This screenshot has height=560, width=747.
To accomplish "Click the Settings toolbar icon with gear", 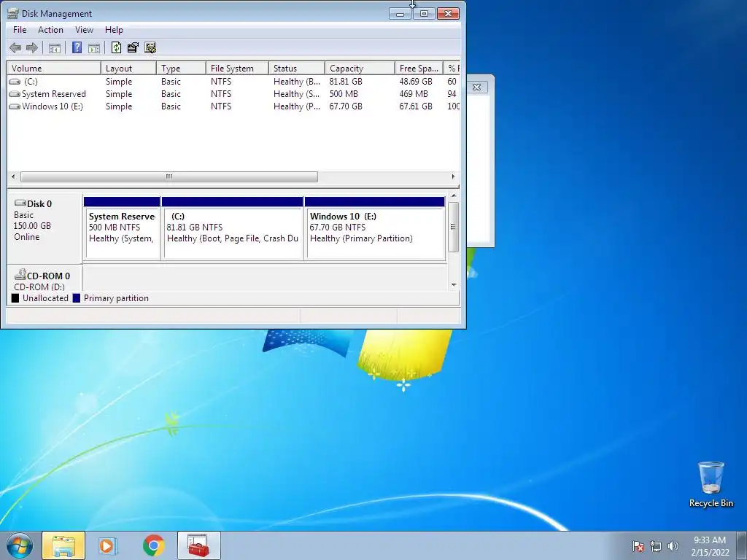I will tap(150, 47).
